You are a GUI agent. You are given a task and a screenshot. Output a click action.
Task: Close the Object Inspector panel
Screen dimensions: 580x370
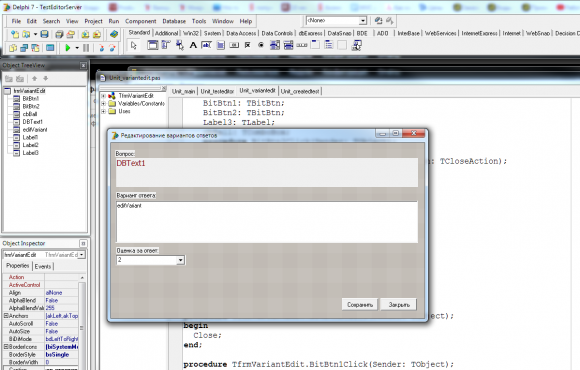(83, 243)
